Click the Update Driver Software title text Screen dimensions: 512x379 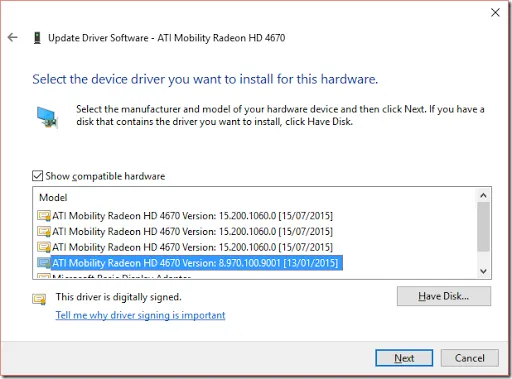(x=167, y=38)
